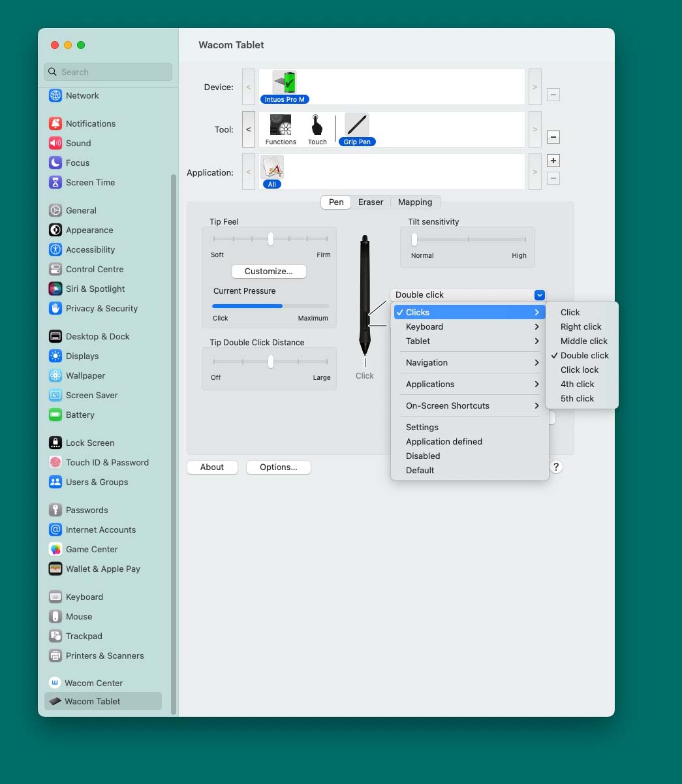
Task: Open the Functions tool settings
Action: coord(280,125)
